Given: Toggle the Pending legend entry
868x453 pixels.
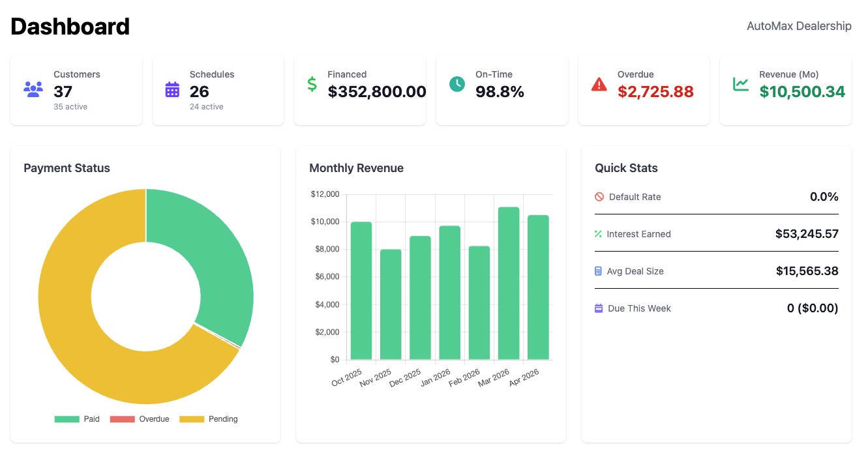Looking at the screenshot, I should [210, 418].
